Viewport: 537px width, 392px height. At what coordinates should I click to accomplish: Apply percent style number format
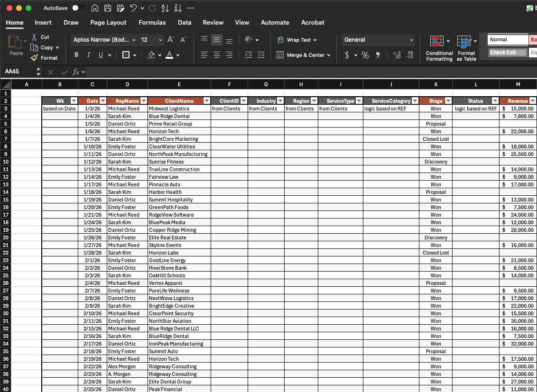click(x=365, y=55)
